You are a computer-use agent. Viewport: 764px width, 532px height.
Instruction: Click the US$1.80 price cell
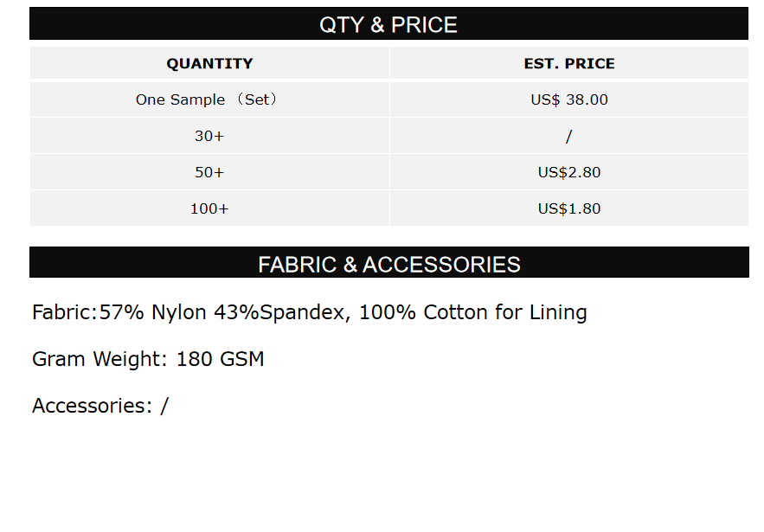point(569,208)
